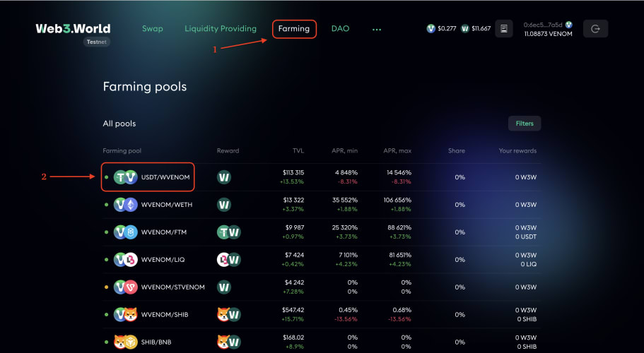
Task: Click the SHIB/BNB pair token icons
Action: [126, 342]
